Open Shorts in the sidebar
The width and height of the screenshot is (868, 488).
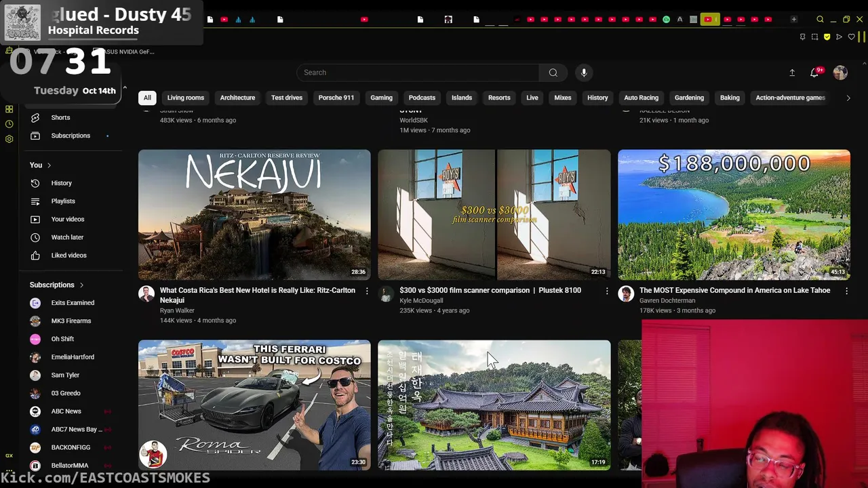(71, 117)
